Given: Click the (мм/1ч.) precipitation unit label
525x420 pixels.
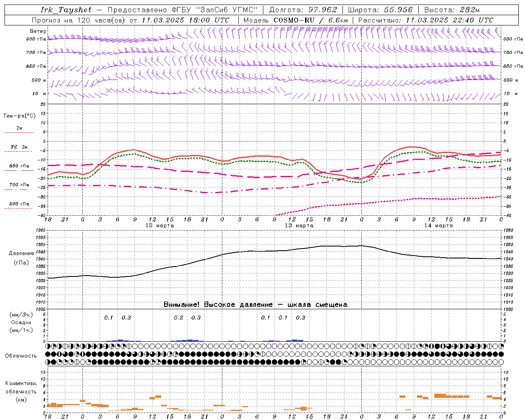Looking at the screenshot, I should pos(21,331).
